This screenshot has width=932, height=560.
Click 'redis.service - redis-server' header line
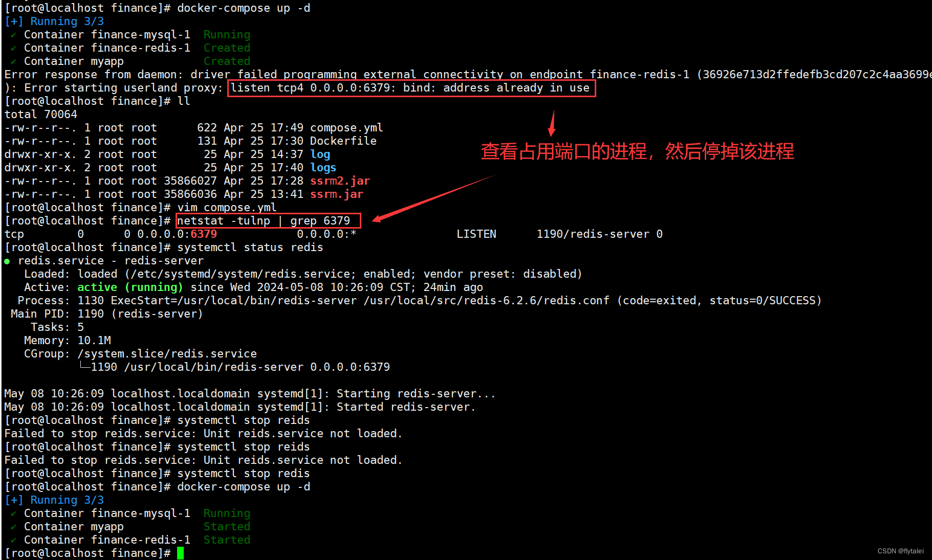(111, 261)
